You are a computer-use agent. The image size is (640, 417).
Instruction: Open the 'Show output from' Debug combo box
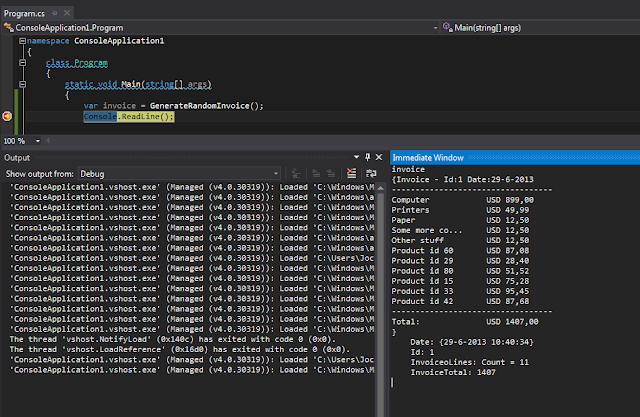coord(180,174)
